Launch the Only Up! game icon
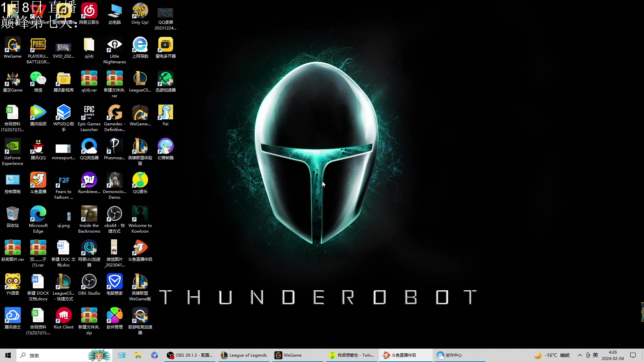The width and height of the screenshot is (644, 362). [140, 14]
